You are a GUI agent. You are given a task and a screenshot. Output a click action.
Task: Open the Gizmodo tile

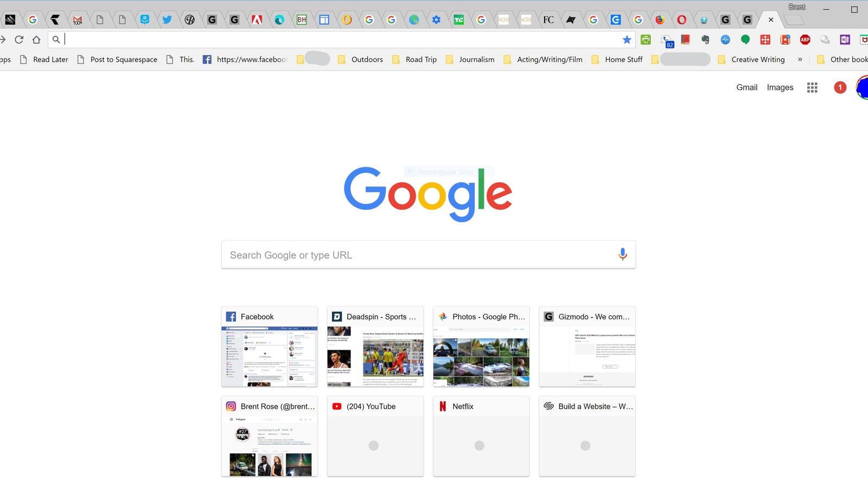click(x=587, y=346)
